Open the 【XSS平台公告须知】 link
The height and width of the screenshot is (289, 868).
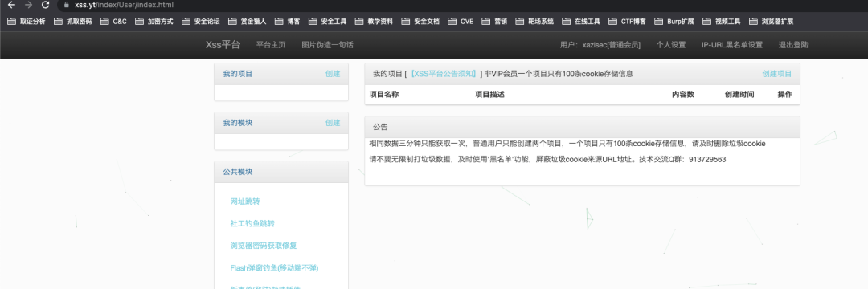tap(444, 74)
